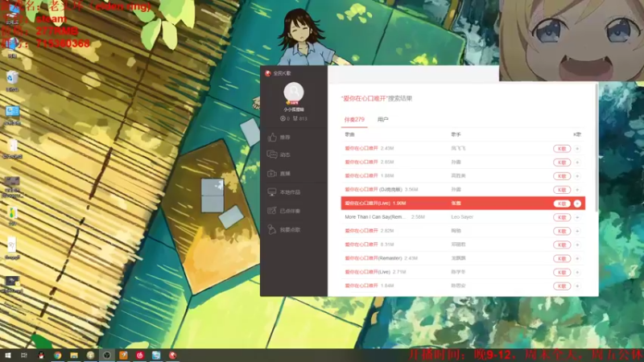
Task: Open the 动态 chat bubble sidebar icon
Action: (x=272, y=154)
